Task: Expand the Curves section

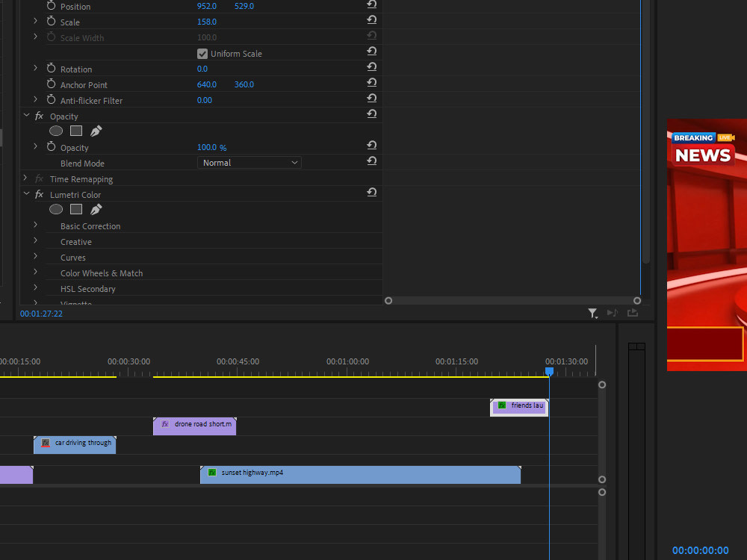Action: pos(35,257)
